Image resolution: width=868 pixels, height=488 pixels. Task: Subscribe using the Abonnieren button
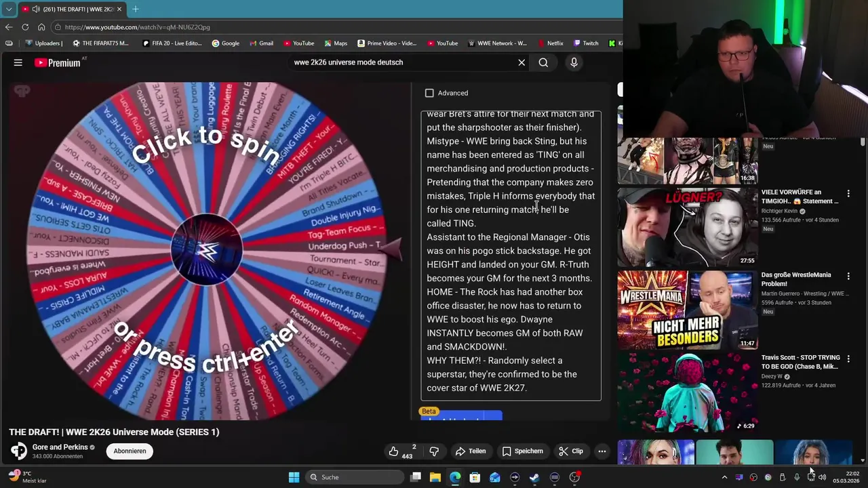point(130,451)
